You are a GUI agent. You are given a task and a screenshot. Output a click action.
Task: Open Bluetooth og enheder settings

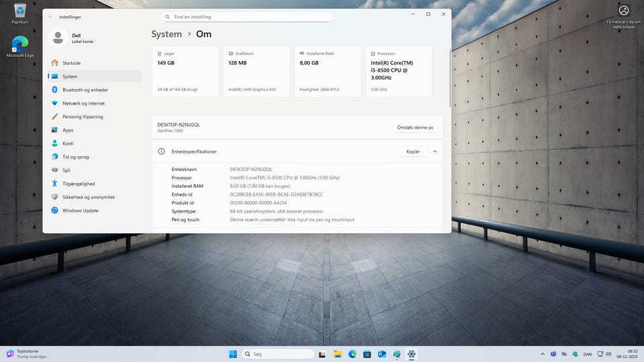pyautogui.click(x=85, y=90)
